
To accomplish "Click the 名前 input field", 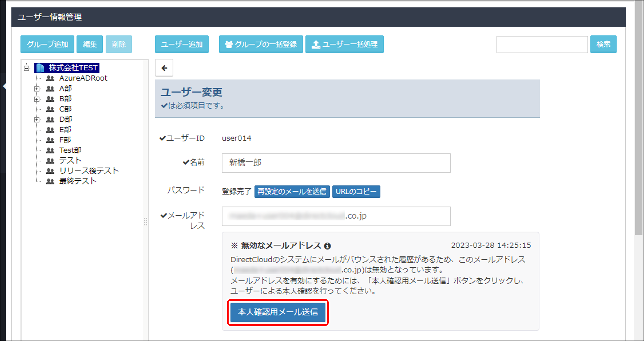I will [x=336, y=163].
